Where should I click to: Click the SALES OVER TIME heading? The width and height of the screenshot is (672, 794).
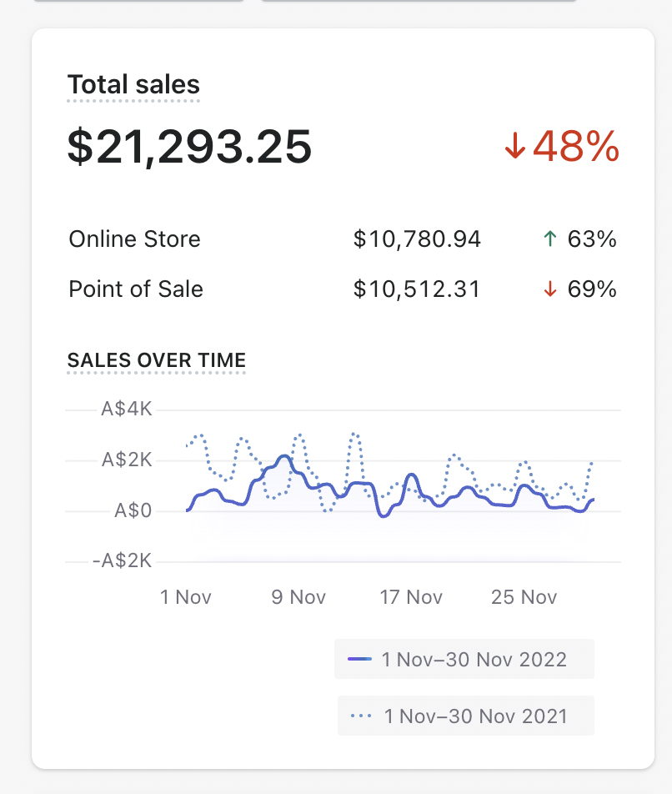(x=156, y=360)
